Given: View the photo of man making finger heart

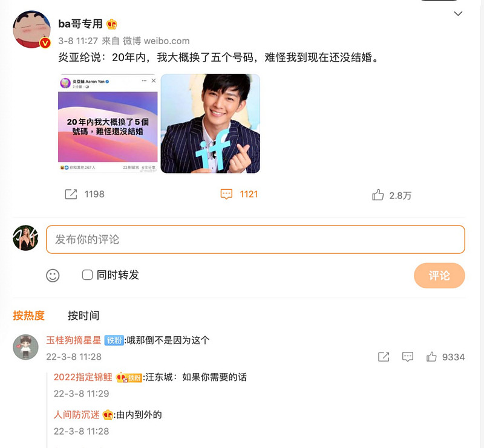Looking at the screenshot, I should [211, 123].
